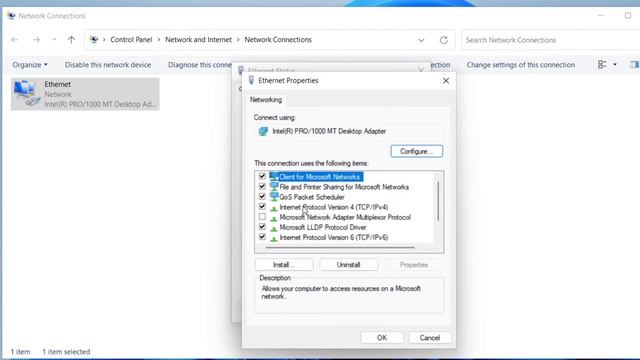
Task: Select Internet Protocol Version 6 (TCP/IPv6)
Action: click(333, 238)
